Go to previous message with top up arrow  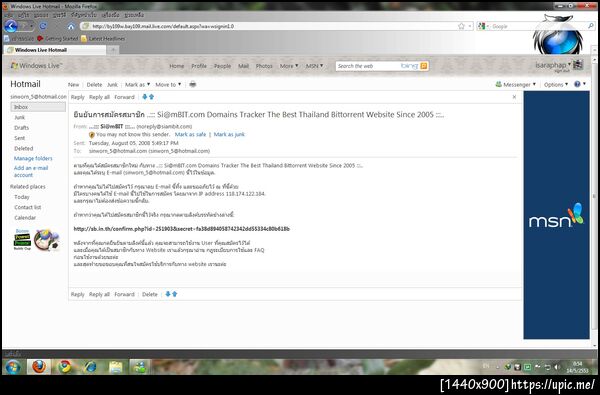[152, 97]
